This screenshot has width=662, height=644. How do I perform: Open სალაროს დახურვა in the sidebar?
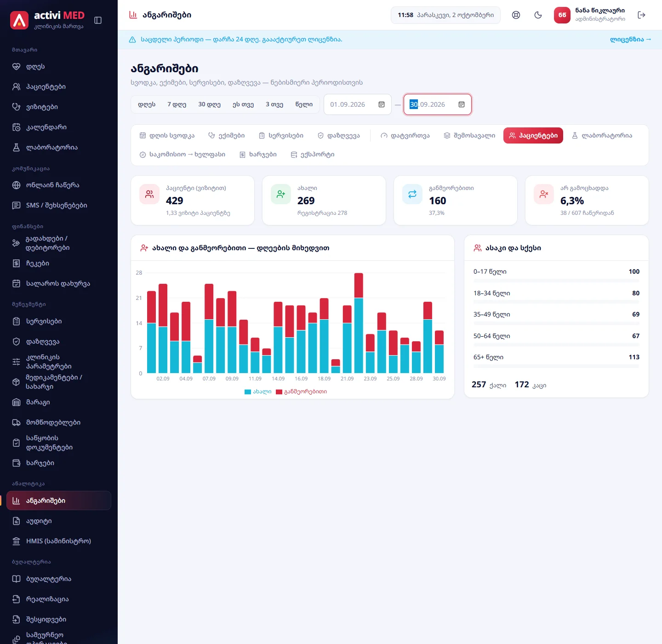pos(59,284)
